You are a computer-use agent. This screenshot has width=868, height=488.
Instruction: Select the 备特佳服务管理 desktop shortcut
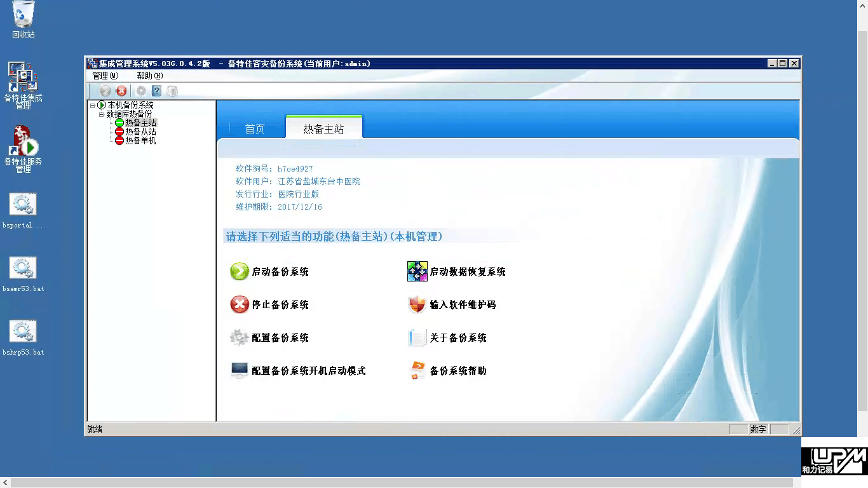24,149
